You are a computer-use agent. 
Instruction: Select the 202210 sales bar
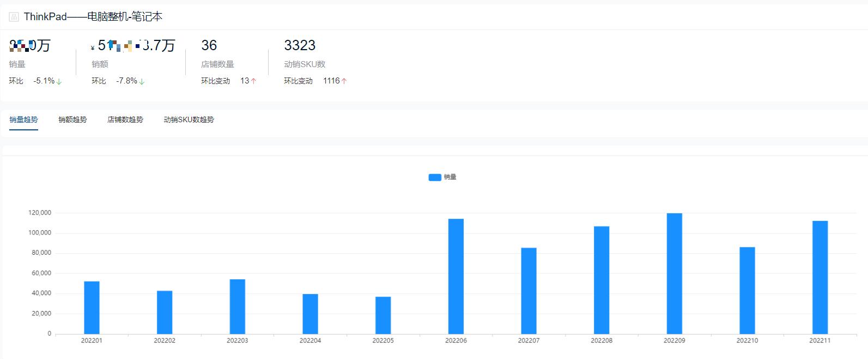pos(747,291)
